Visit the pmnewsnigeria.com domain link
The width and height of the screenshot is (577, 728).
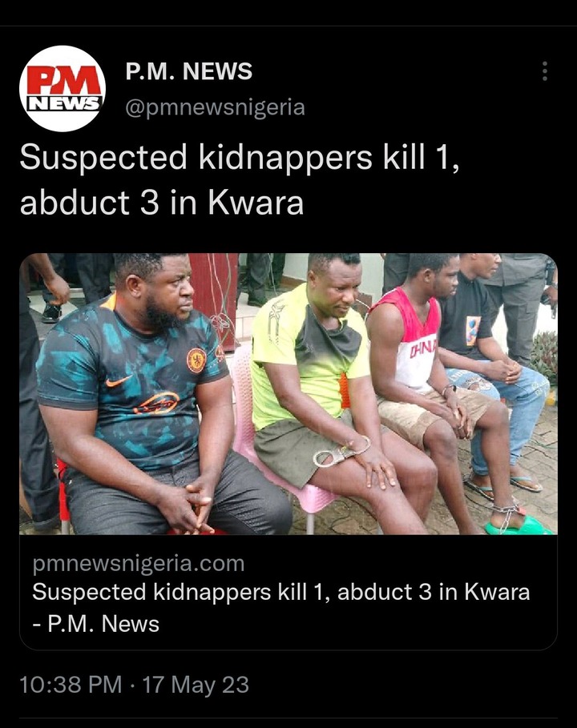tap(139, 563)
